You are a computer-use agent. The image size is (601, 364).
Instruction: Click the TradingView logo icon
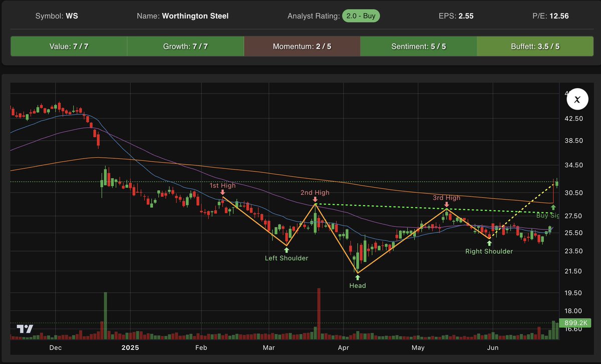pos(25,329)
